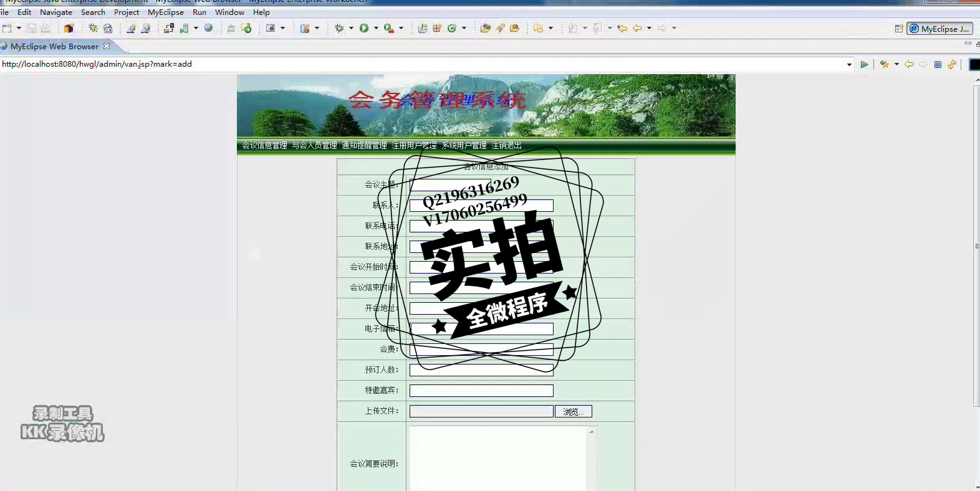This screenshot has width=980, height=491.
Task: Expand the URL history dropdown arrow
Action: (849, 65)
